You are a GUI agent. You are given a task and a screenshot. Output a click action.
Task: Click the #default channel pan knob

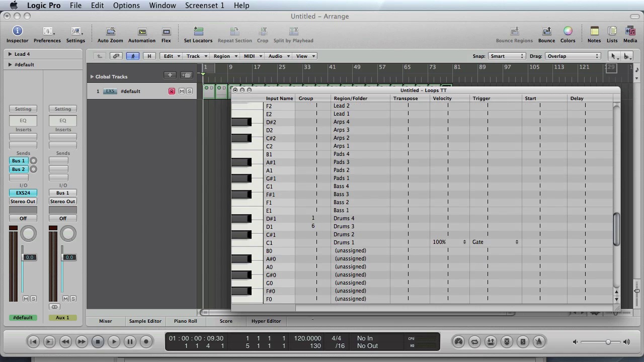pyautogui.click(x=29, y=234)
